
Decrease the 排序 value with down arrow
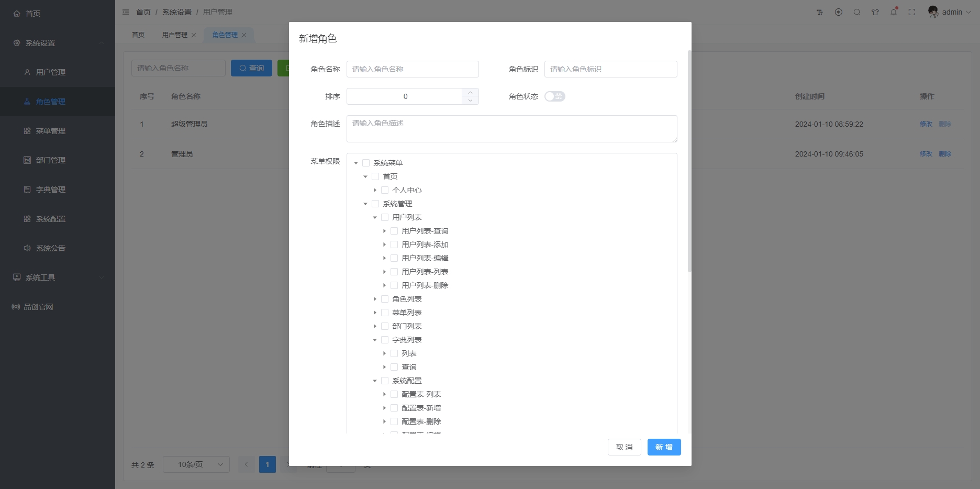[470, 101]
